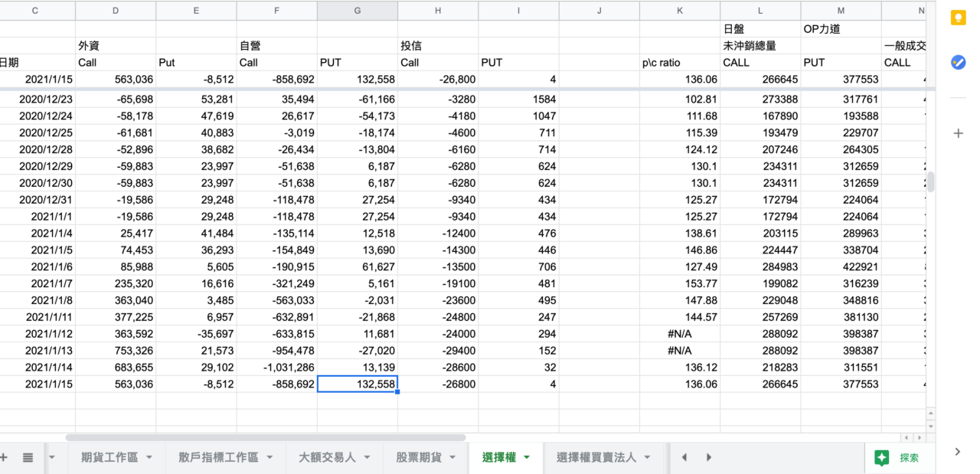The height and width of the screenshot is (474, 980).
Task: Open the all sheets list icon
Action: tap(28, 457)
